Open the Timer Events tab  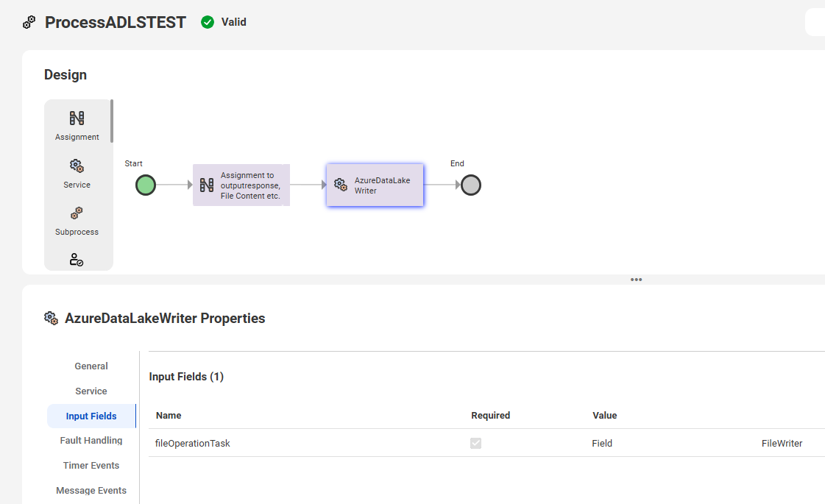pos(91,466)
